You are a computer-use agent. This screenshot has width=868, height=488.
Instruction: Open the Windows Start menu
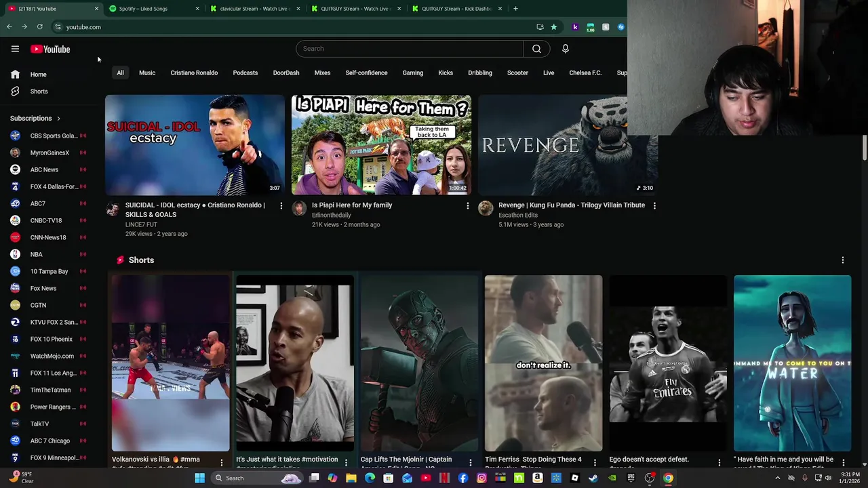pyautogui.click(x=199, y=478)
